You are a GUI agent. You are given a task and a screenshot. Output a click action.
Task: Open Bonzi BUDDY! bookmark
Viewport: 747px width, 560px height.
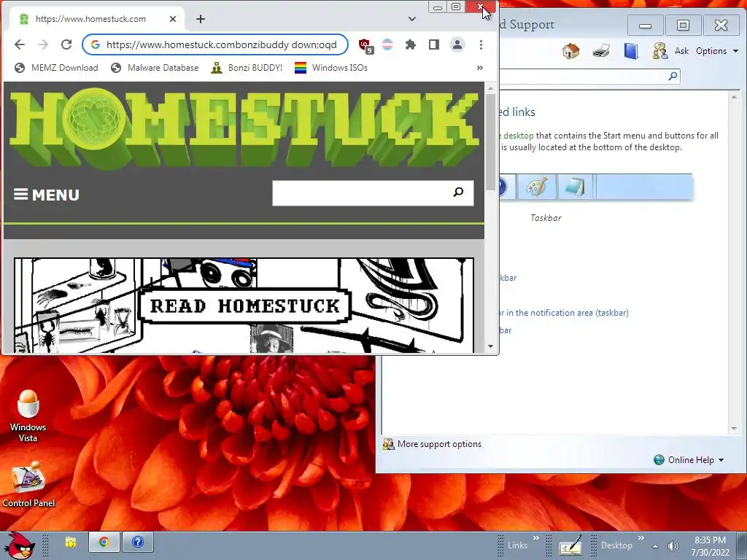pyautogui.click(x=247, y=68)
